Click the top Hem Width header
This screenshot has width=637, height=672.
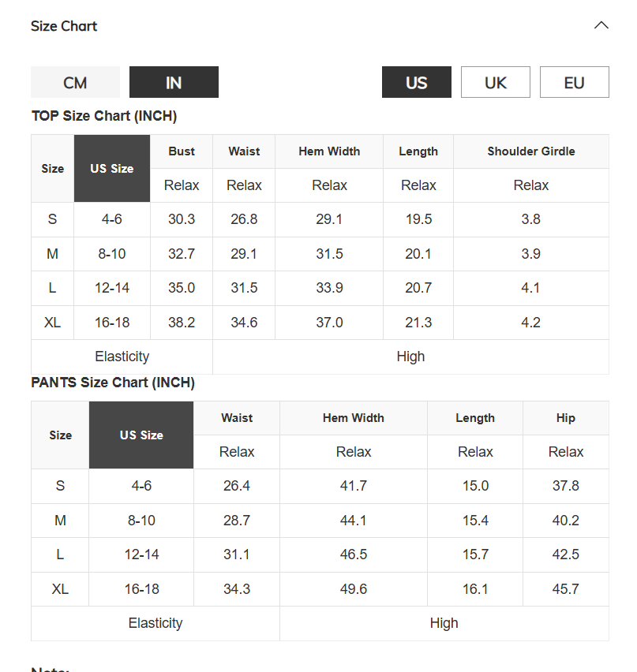pos(329,151)
